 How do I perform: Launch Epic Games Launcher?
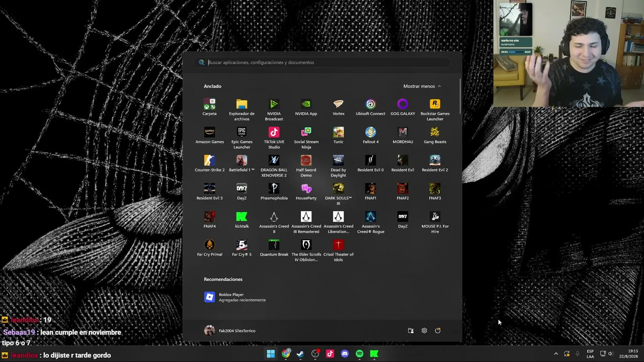pyautogui.click(x=242, y=138)
